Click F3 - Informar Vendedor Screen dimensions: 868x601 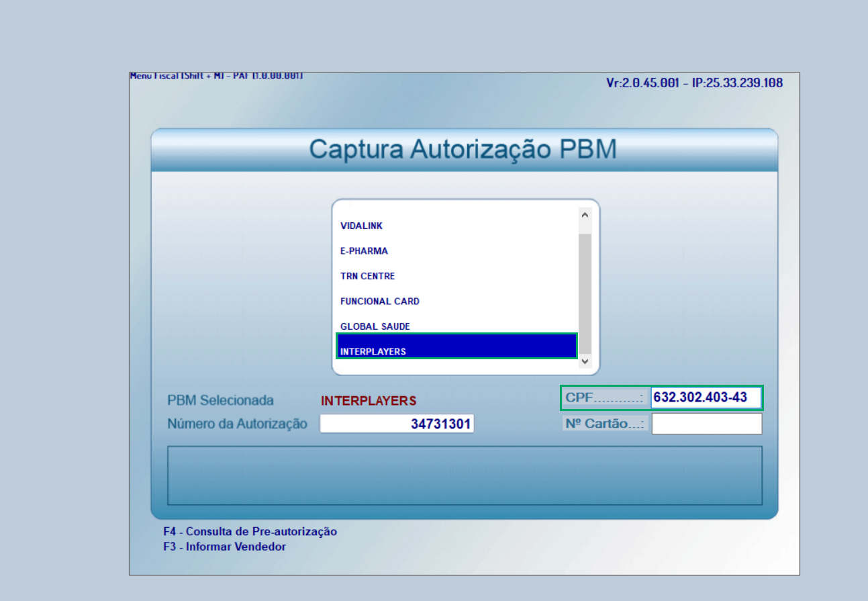[224, 547]
